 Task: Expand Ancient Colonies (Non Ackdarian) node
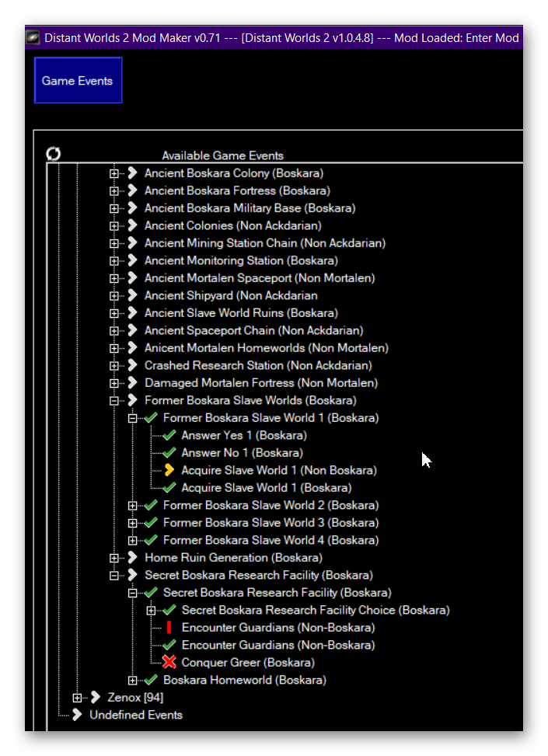pos(113,225)
